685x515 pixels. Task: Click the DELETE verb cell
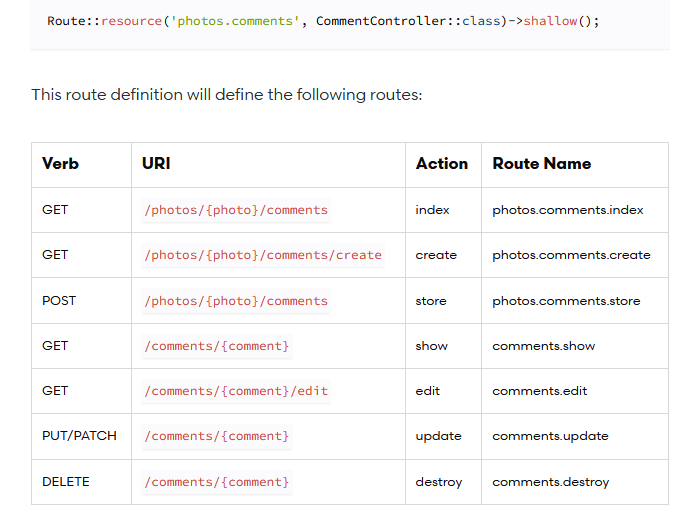[66, 482]
